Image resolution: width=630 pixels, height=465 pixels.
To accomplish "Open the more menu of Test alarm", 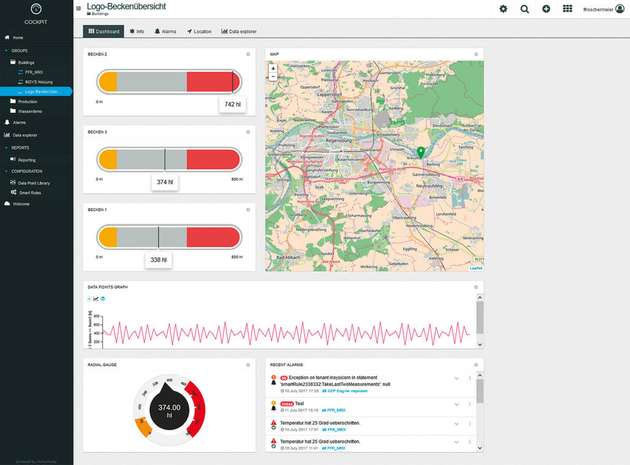I will tap(470, 404).
